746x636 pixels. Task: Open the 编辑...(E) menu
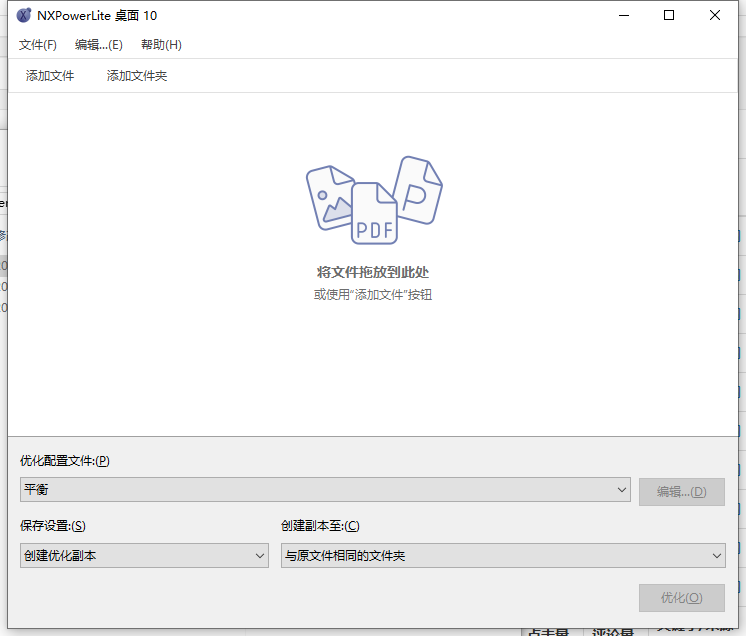click(x=99, y=45)
